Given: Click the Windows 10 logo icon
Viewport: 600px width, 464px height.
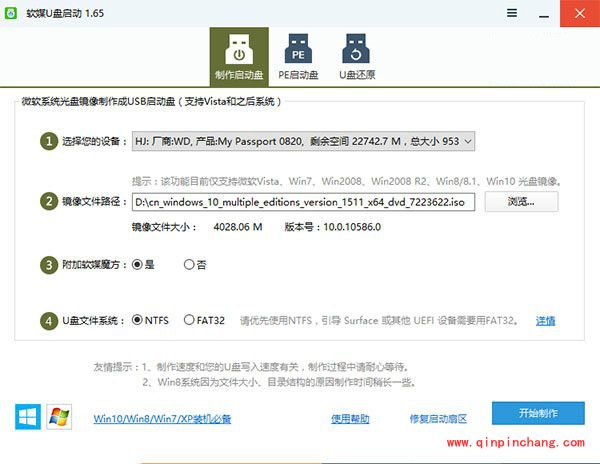Looking at the screenshot, I should pos(28,417).
